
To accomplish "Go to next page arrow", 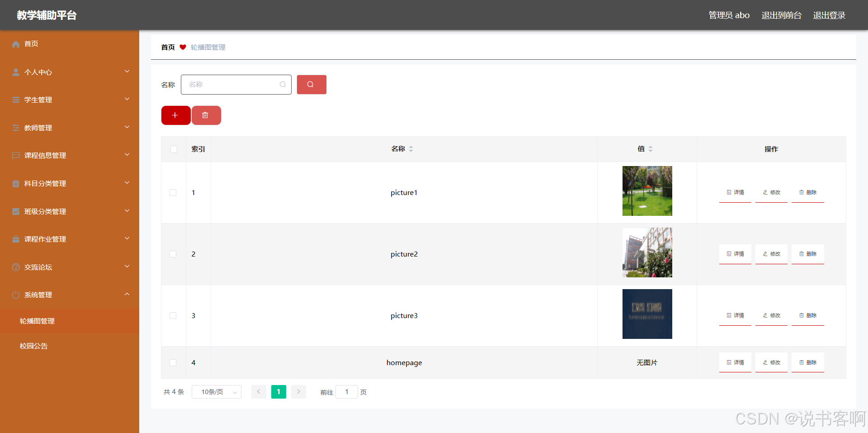I will 298,392.
